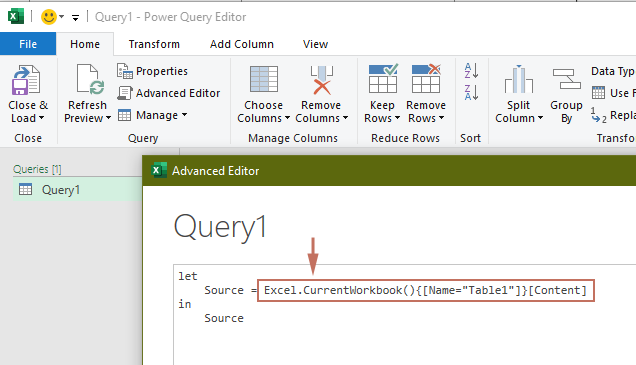This screenshot has height=365, width=636.
Task: Open query Properties
Action: pos(152,71)
